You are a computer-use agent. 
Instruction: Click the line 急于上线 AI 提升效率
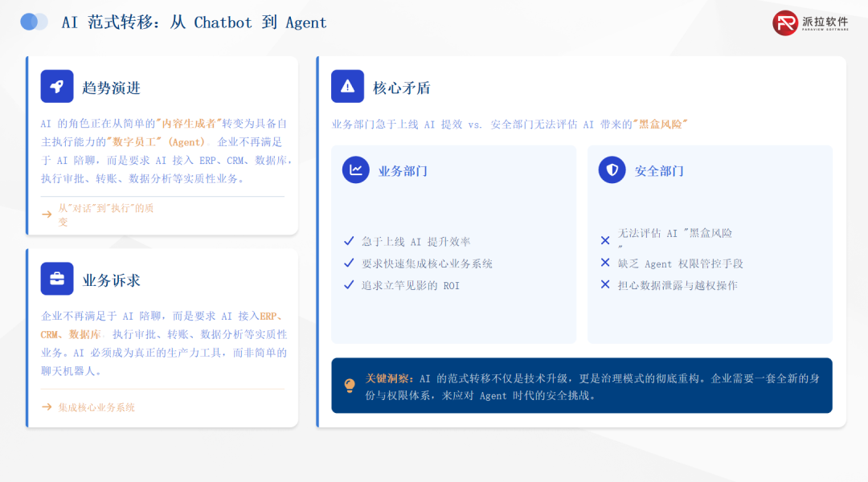coord(416,241)
